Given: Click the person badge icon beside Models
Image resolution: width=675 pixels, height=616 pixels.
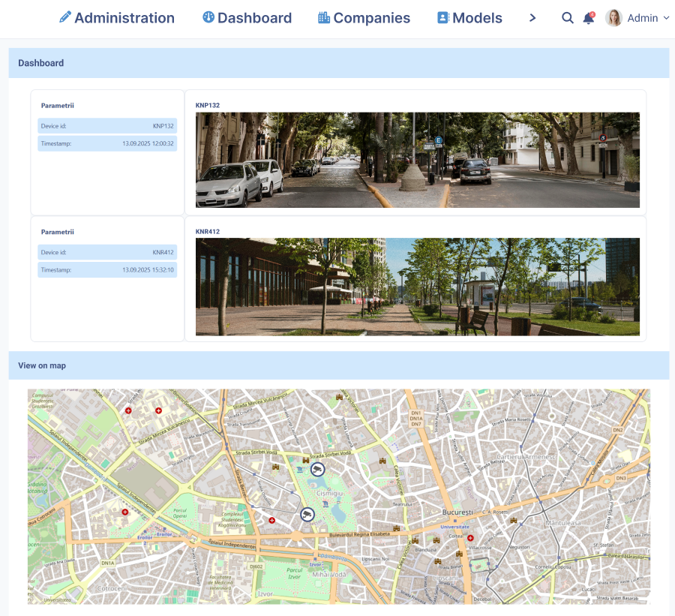Looking at the screenshot, I should coord(443,17).
